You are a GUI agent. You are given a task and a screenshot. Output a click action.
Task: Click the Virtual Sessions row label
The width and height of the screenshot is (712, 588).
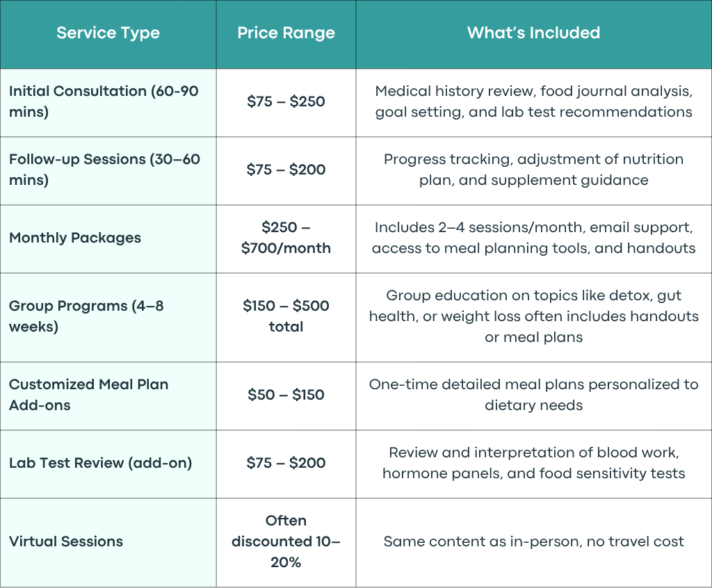pos(66,541)
